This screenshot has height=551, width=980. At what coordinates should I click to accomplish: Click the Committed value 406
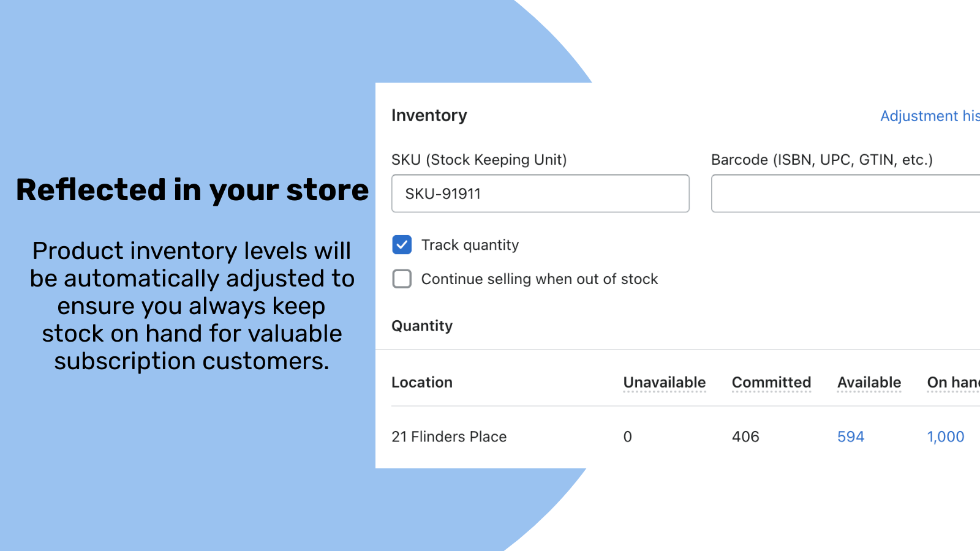tap(745, 437)
